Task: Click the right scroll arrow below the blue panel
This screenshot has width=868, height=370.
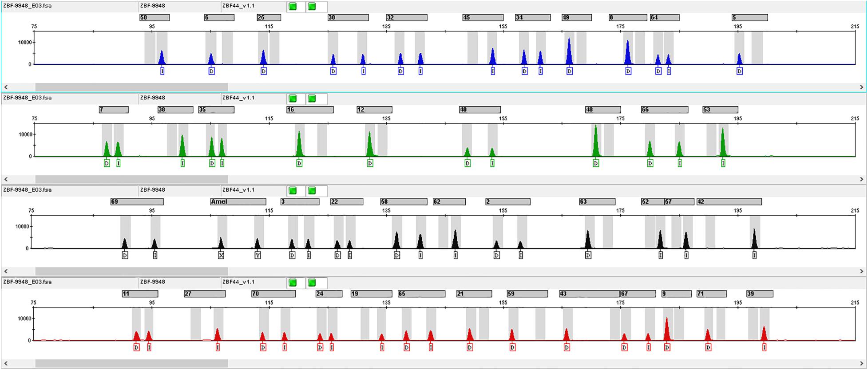Action: (862, 87)
